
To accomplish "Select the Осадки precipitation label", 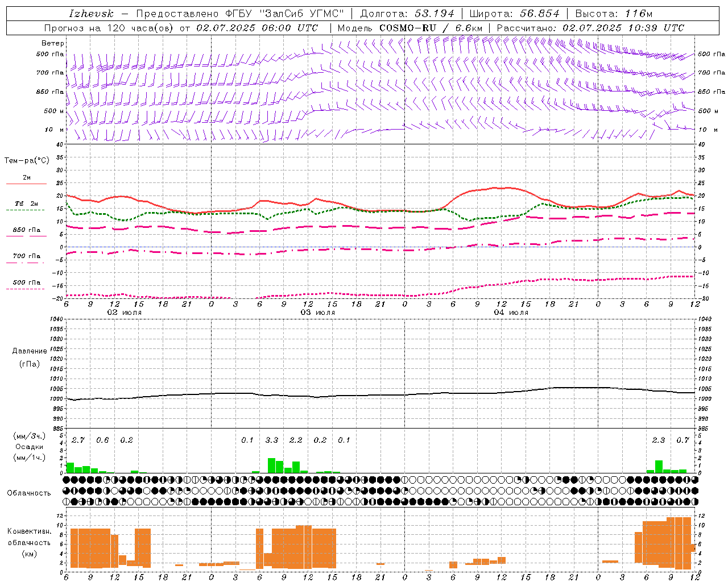I will point(30,447).
